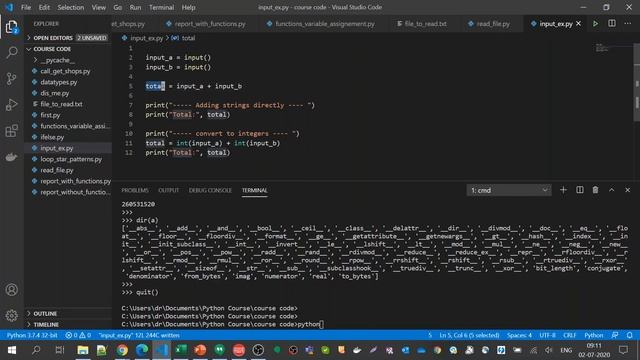This screenshot has height=360, width=640.
Task: Open loop_star_patterns.py in explorer
Action: pos(71,159)
